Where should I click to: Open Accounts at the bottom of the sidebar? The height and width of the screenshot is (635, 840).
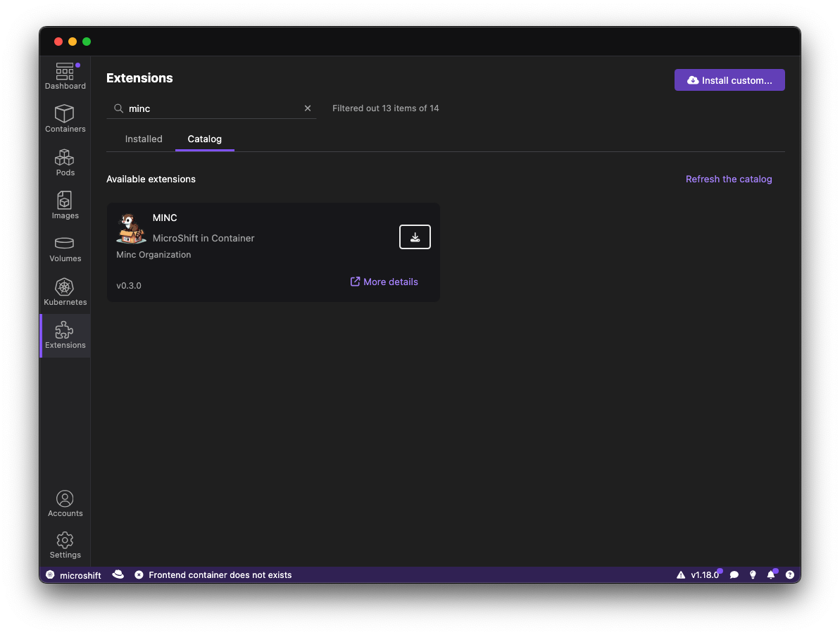[x=65, y=504]
